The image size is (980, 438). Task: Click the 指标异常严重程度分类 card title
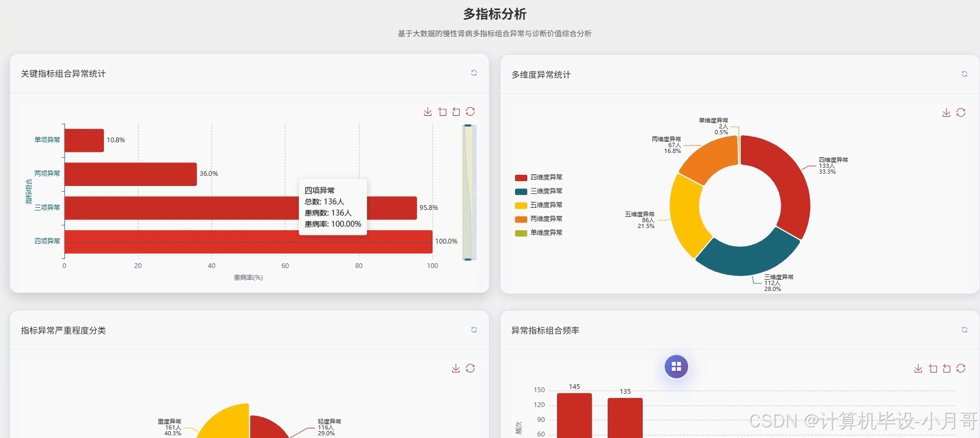(x=63, y=330)
